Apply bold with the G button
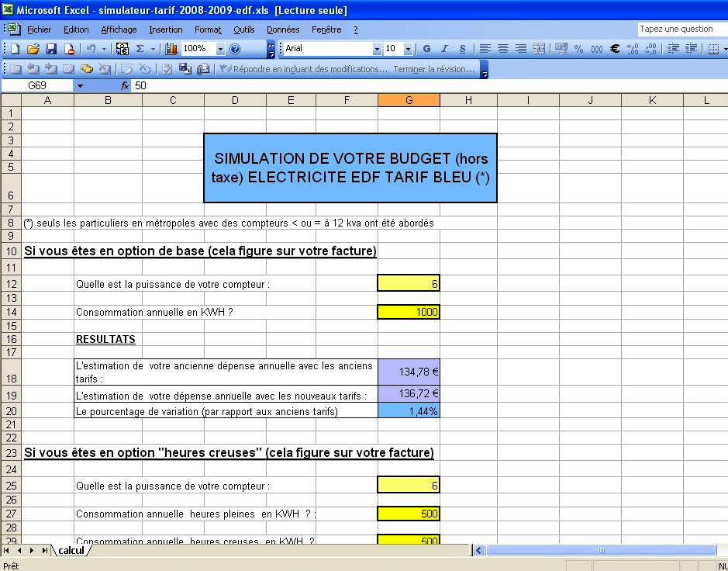 click(x=426, y=49)
